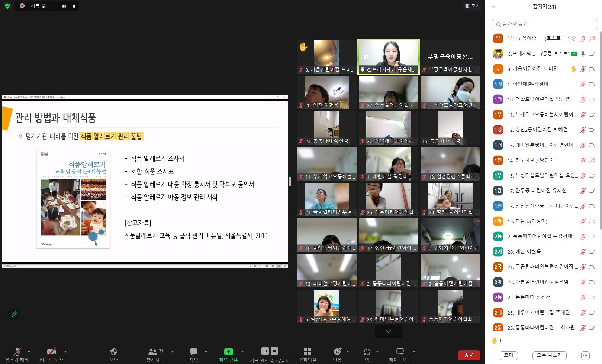Click the 부 avatar of host row
602x364 pixels.
(498, 38)
